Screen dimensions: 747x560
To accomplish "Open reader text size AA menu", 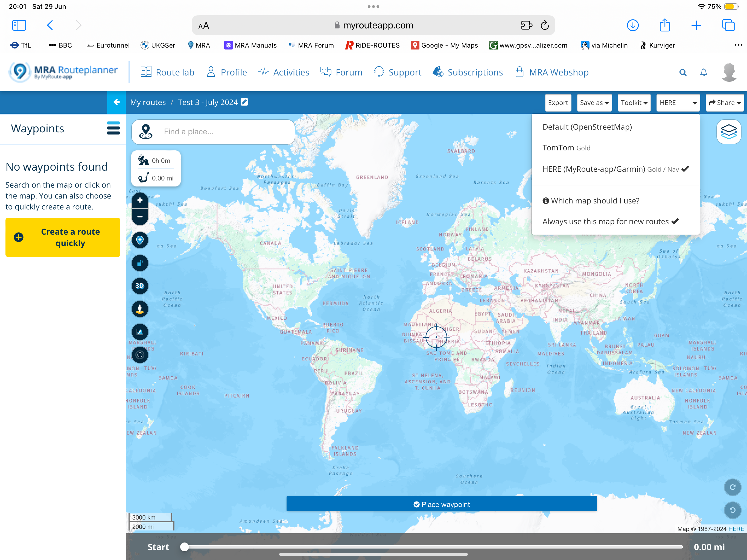I will coord(204,26).
